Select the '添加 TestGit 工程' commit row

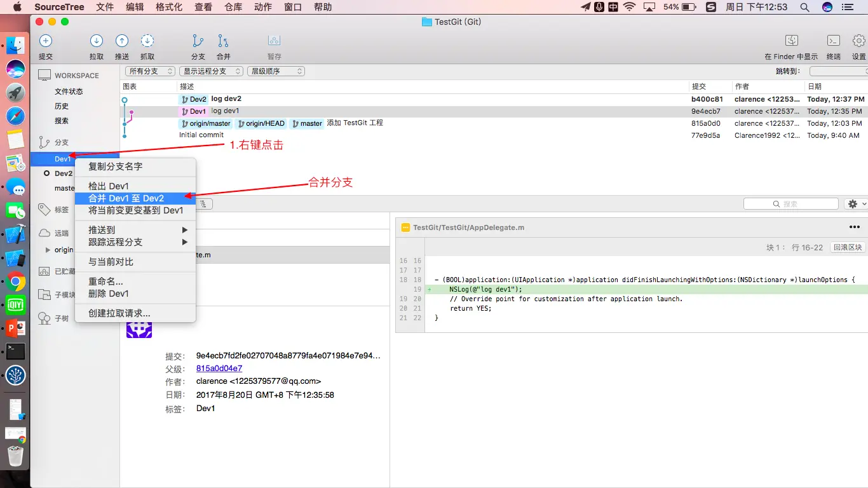tap(494, 123)
